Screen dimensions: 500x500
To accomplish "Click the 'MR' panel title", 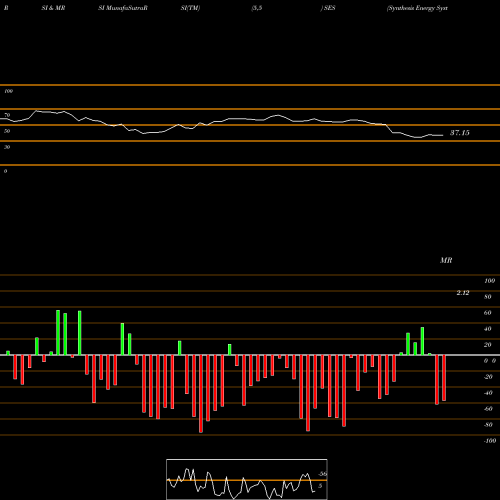I will [446, 260].
